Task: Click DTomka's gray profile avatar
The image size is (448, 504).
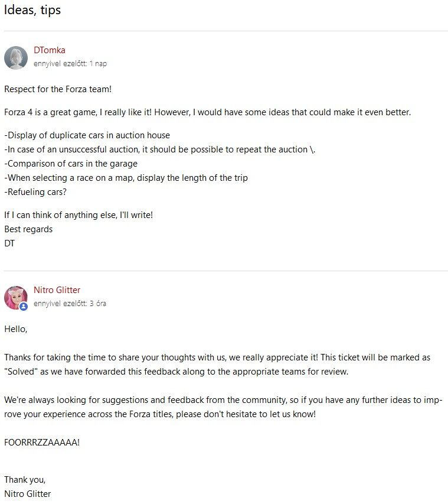Action: pos(16,58)
